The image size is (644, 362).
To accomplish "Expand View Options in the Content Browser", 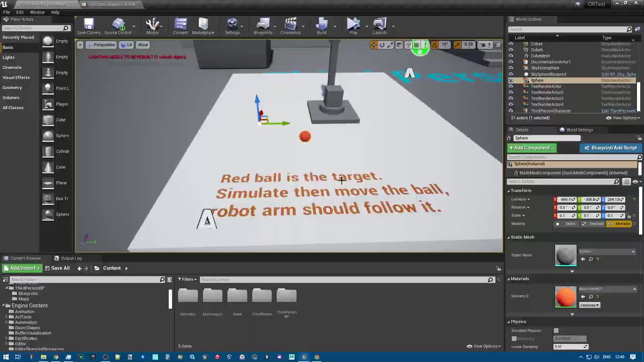I will coord(484,346).
